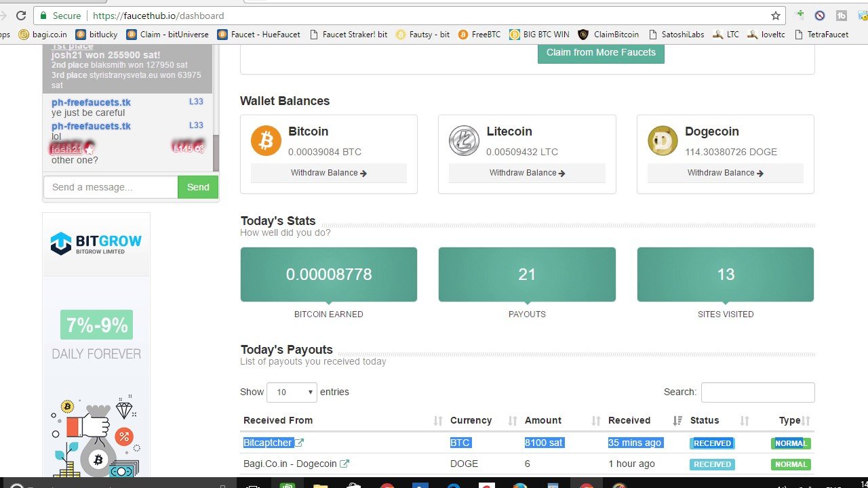Withdraw the Litecoin balance
Viewport: 868px width, 488px height.
pyautogui.click(x=527, y=173)
